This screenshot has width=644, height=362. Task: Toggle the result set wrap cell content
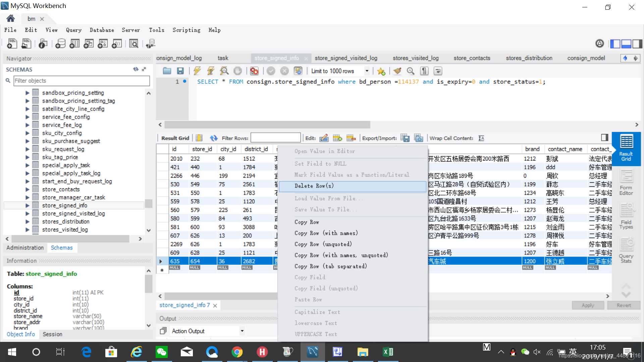click(x=481, y=138)
